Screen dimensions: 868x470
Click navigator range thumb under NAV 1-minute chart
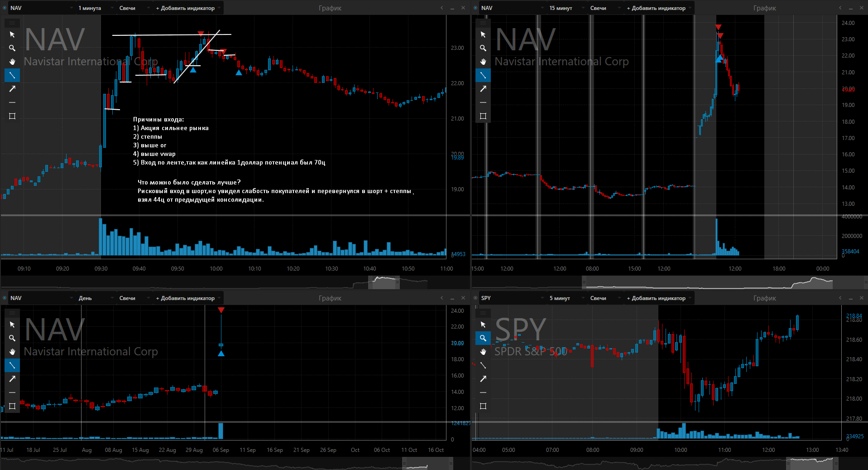[384, 282]
